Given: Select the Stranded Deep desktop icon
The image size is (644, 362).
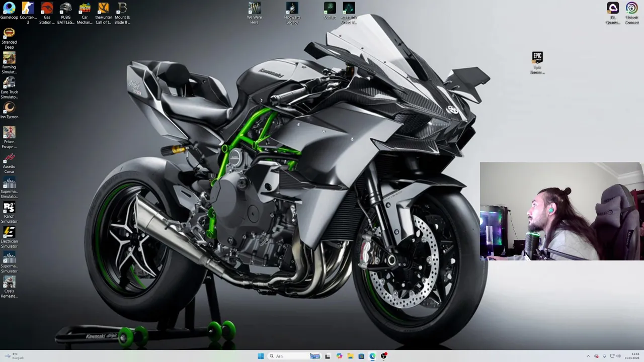Looking at the screenshot, I should pyautogui.click(x=9, y=38).
